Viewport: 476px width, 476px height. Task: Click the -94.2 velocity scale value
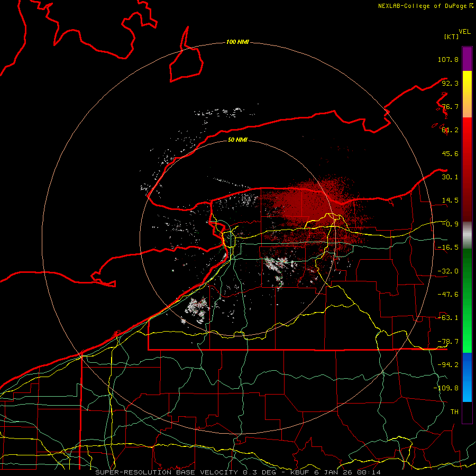click(x=448, y=365)
